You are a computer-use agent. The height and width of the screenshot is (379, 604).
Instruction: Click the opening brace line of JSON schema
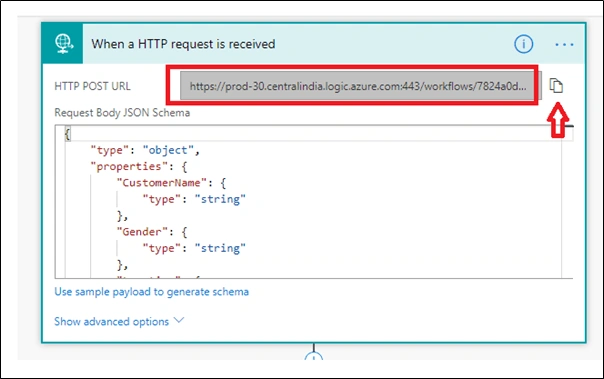tap(68, 134)
